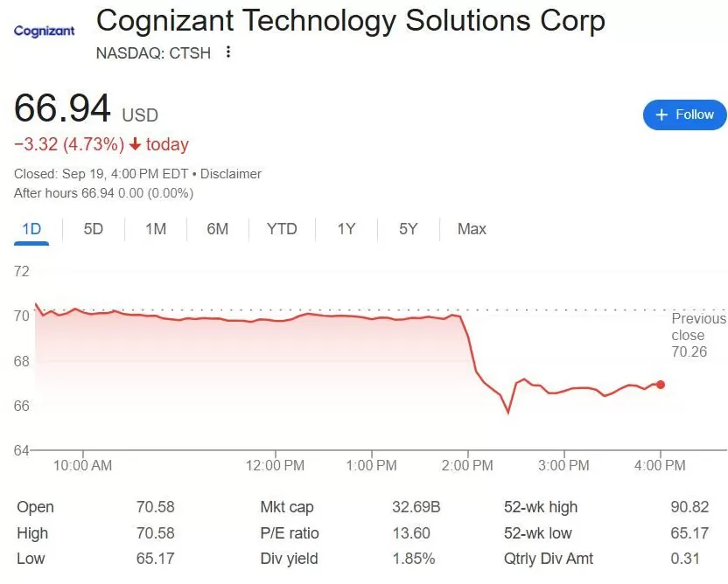Select the 6M tab

click(x=218, y=228)
